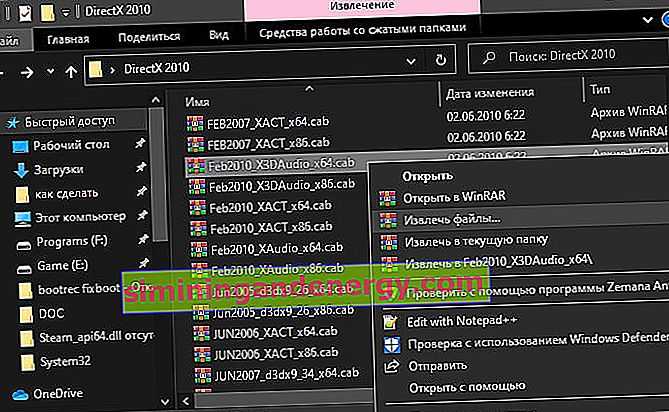This screenshot has height=412, width=669.
Task: Choose Открыть in context menu
Action: pyautogui.click(x=427, y=176)
